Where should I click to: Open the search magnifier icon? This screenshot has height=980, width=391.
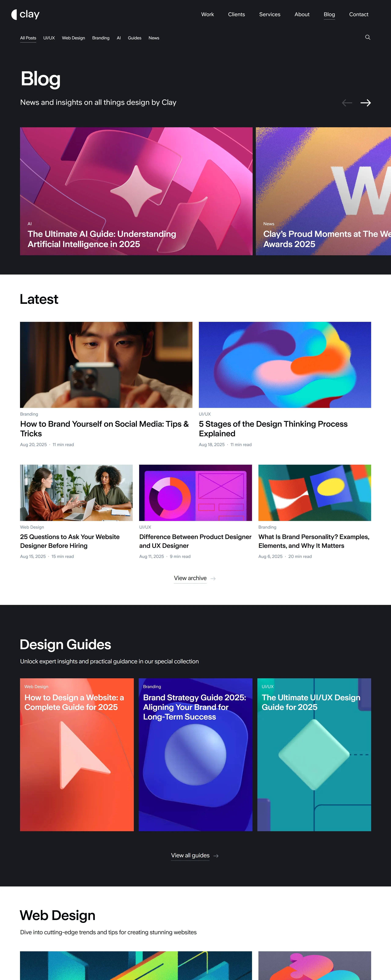[x=367, y=37]
